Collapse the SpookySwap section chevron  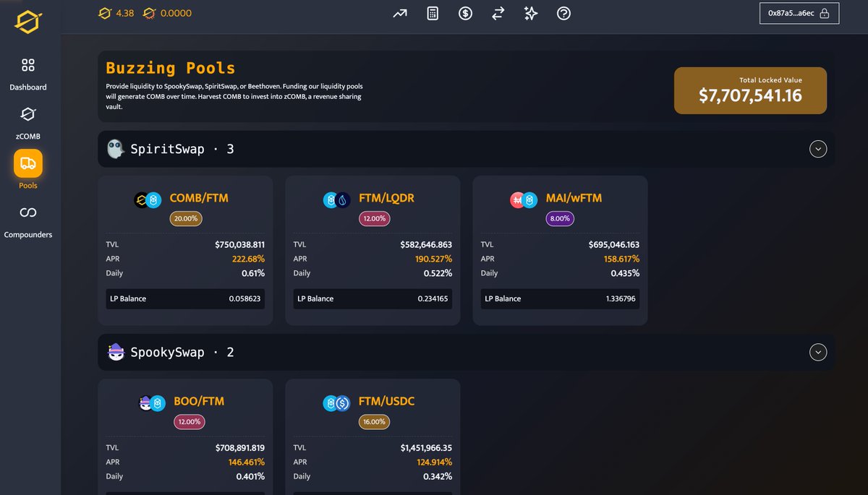[x=818, y=352]
